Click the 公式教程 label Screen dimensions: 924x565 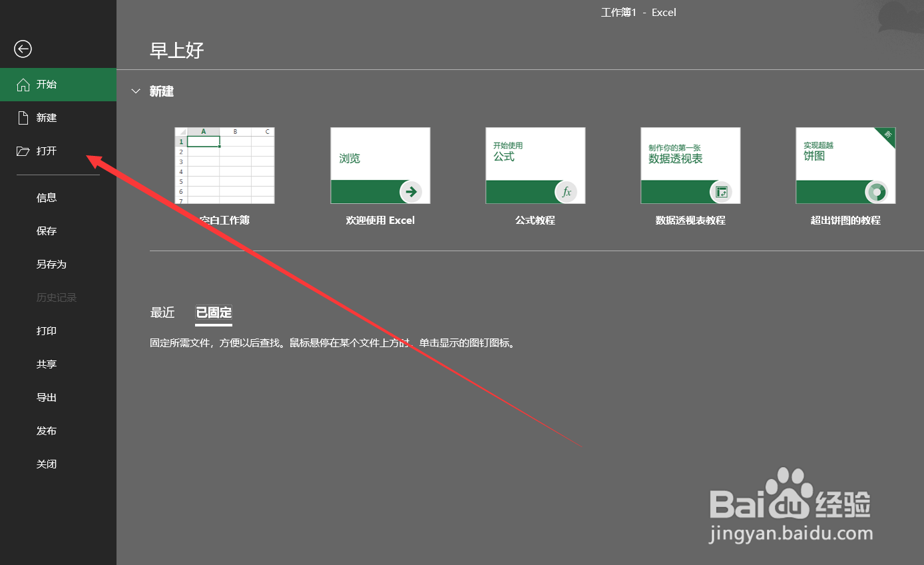[535, 220]
